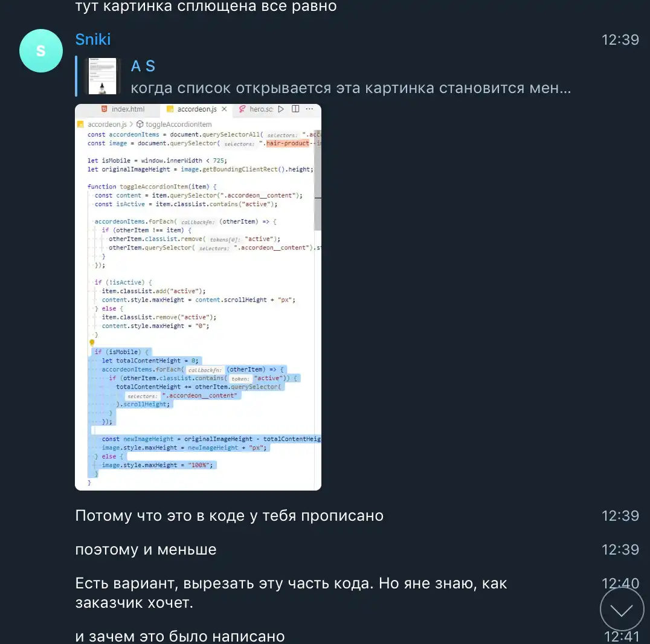
Task: Open the Sniki sender name link
Action: (x=93, y=39)
